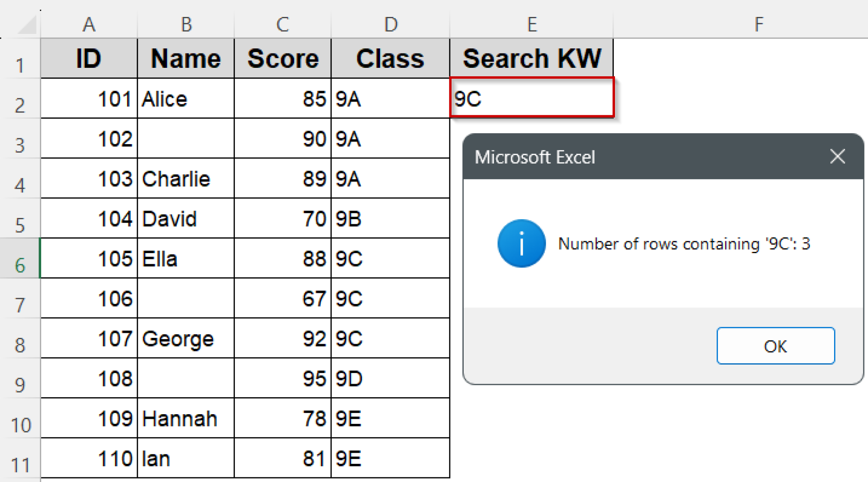Click the cell with ID 110 for Ian
The height and width of the screenshot is (482, 868).
click(89, 458)
